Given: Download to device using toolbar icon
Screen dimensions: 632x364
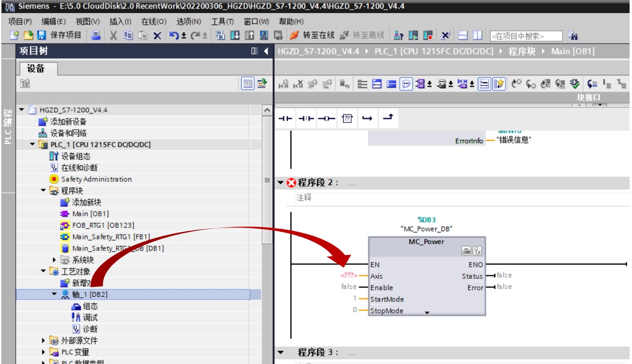Looking at the screenshot, I should (x=235, y=35).
